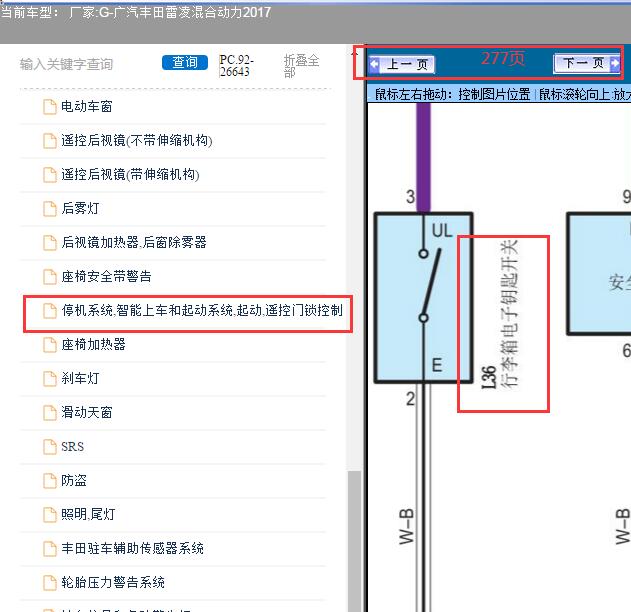The height and width of the screenshot is (612, 631).
Task: Click document icon beside 丰田驻车辅助传感器系统
Action: click(x=49, y=549)
